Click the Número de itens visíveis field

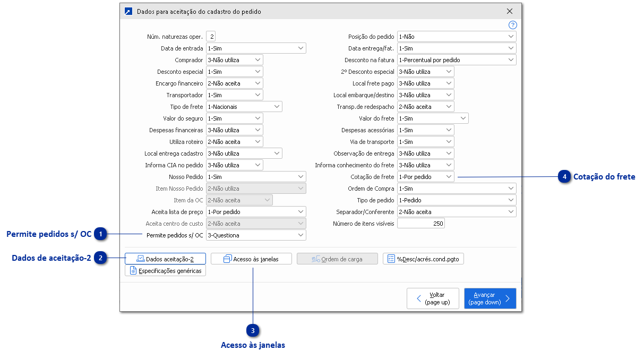coord(420,224)
